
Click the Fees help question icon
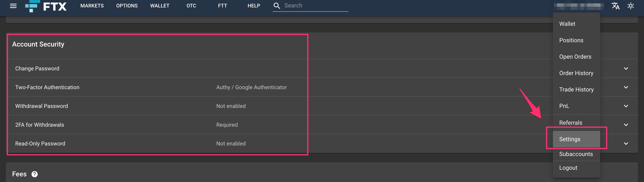[34, 174]
